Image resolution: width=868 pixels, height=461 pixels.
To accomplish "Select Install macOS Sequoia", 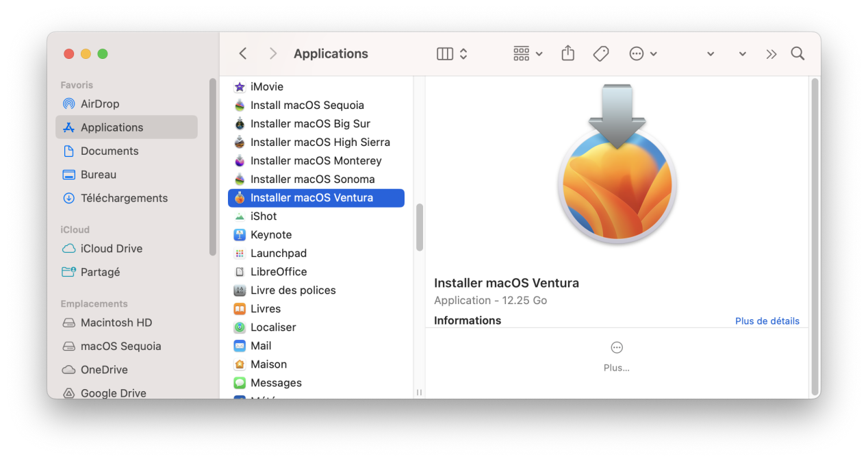I will [316, 105].
